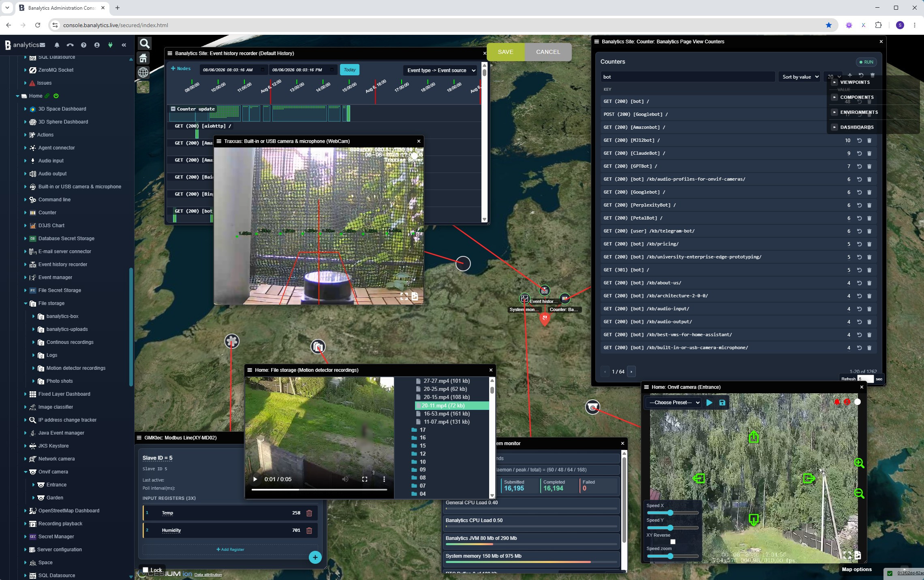
Task: Open the satellite imagery base layer picker
Action: click(143, 87)
